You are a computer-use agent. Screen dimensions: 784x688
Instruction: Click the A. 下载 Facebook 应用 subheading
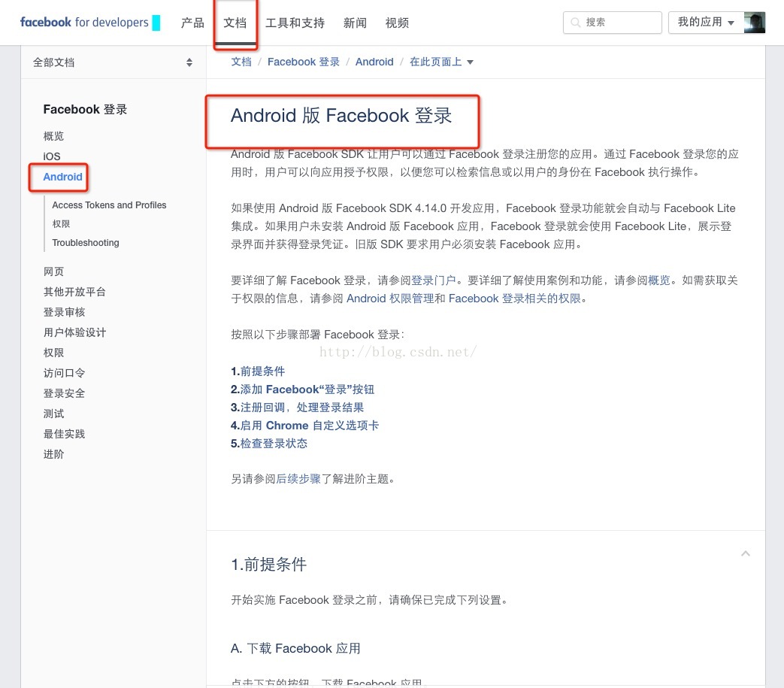coord(295,648)
